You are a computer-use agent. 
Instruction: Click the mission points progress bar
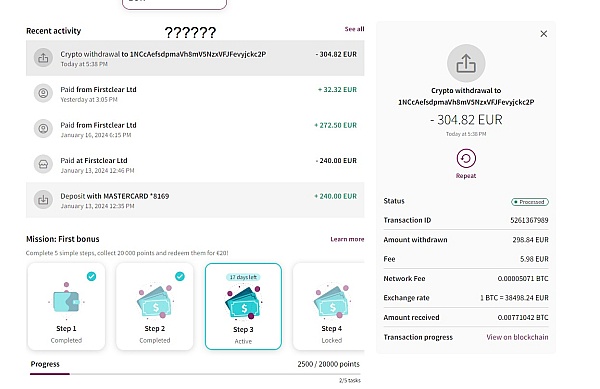(x=195, y=374)
